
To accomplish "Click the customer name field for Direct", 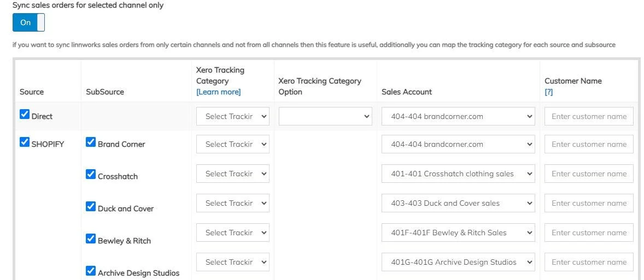I will point(589,116).
